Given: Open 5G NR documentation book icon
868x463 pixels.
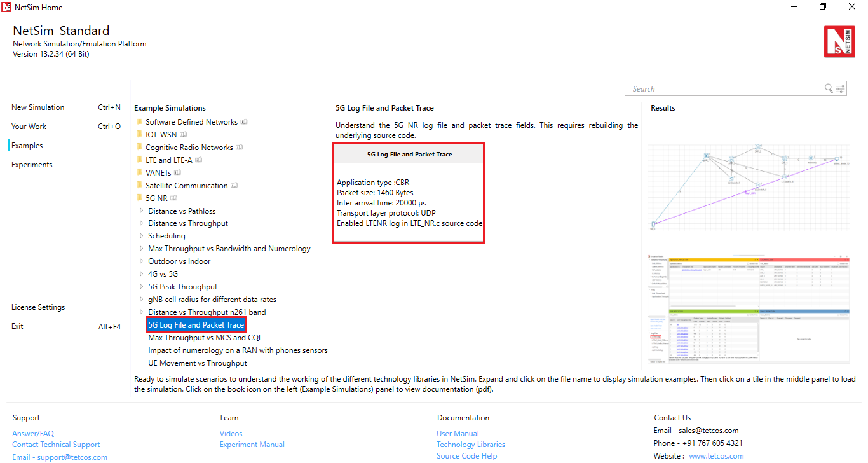Looking at the screenshot, I should pyautogui.click(x=174, y=198).
